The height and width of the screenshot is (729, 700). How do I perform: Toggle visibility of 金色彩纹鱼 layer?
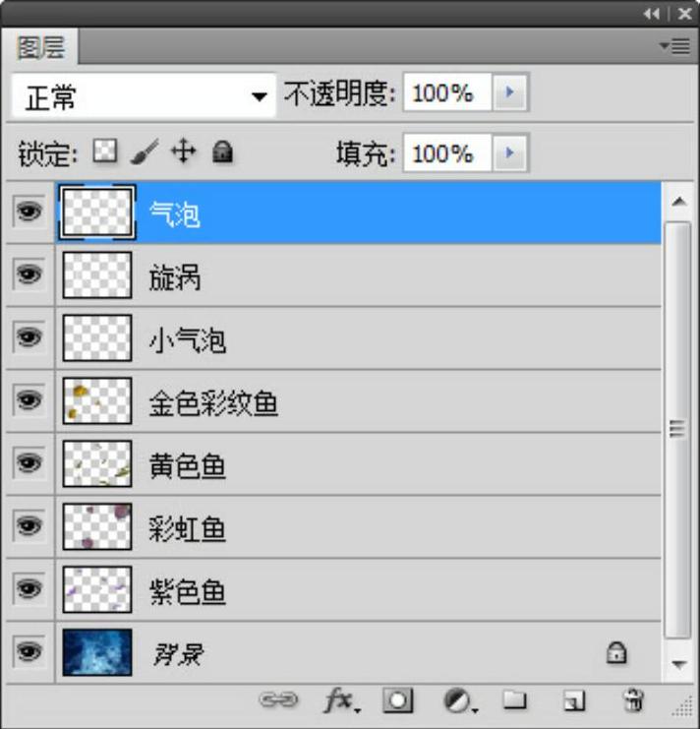coord(29,400)
